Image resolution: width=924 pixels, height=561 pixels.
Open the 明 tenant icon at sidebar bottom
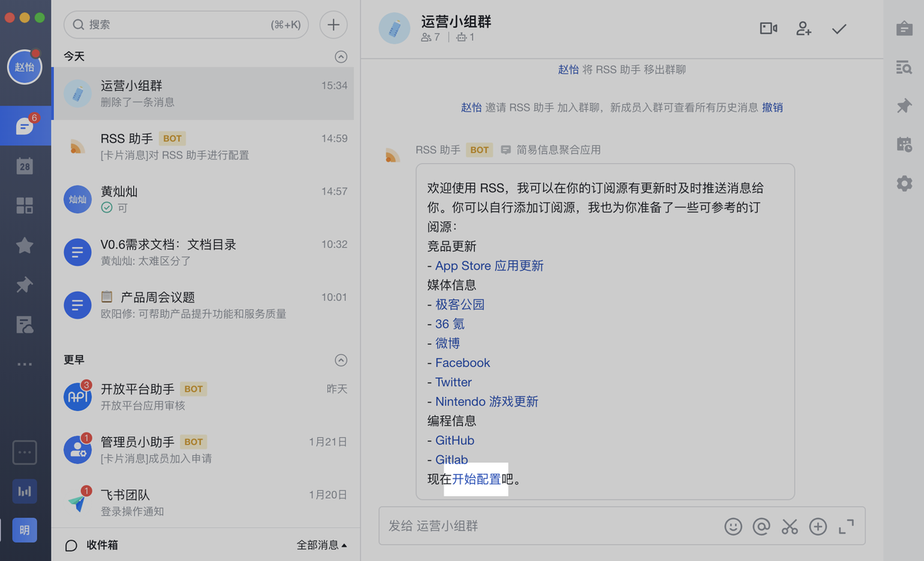pyautogui.click(x=25, y=530)
